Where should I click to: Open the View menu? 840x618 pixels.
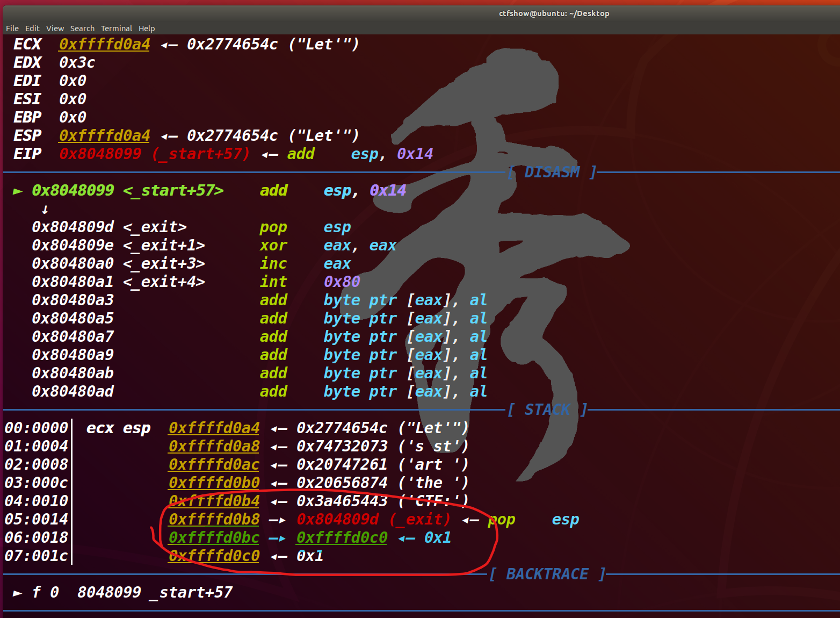(55, 28)
